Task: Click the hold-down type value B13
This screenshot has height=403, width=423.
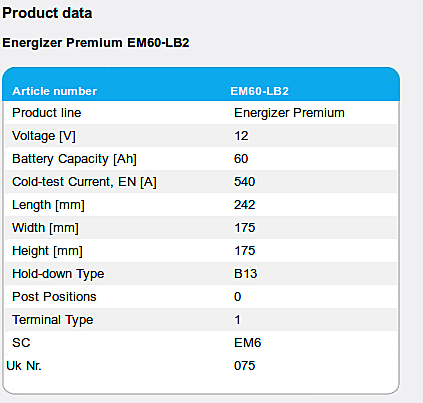Action: click(x=246, y=274)
